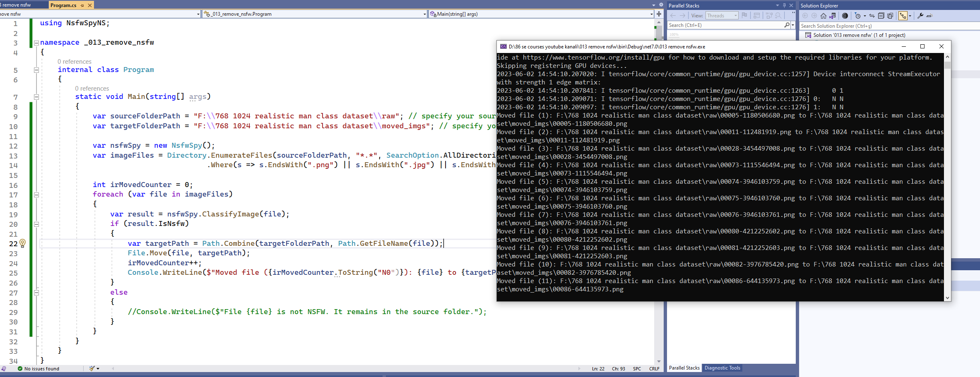Click the Parallel Stacks search field
Viewport: 980px width, 377px height.
click(725, 25)
